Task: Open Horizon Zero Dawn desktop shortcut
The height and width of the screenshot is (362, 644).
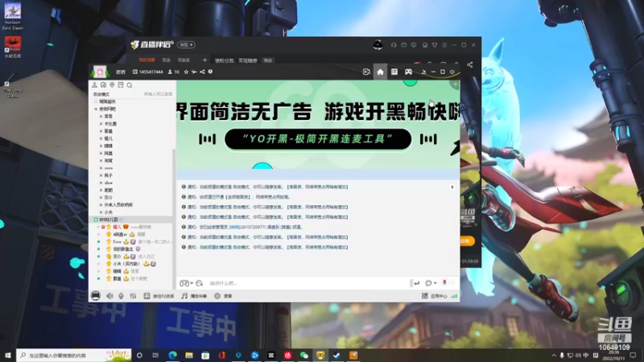Action: (12, 16)
